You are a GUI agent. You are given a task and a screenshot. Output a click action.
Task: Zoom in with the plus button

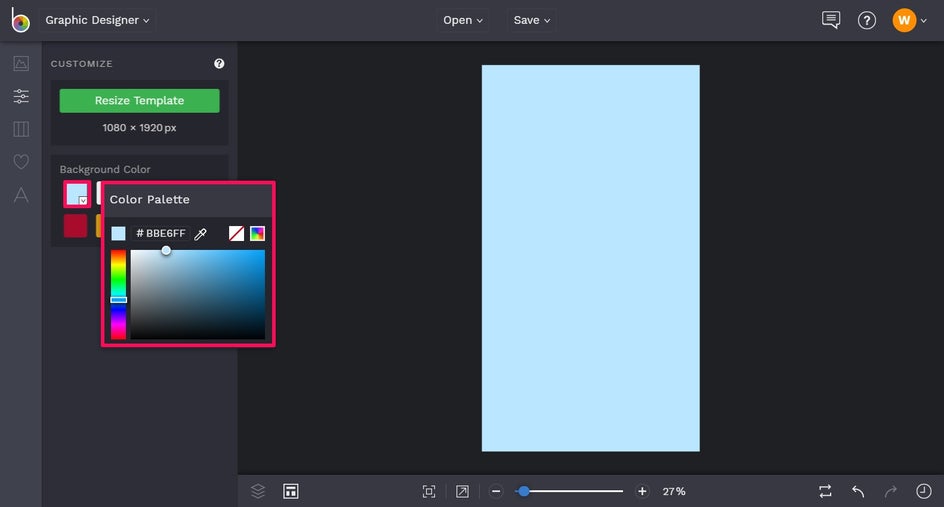point(642,491)
